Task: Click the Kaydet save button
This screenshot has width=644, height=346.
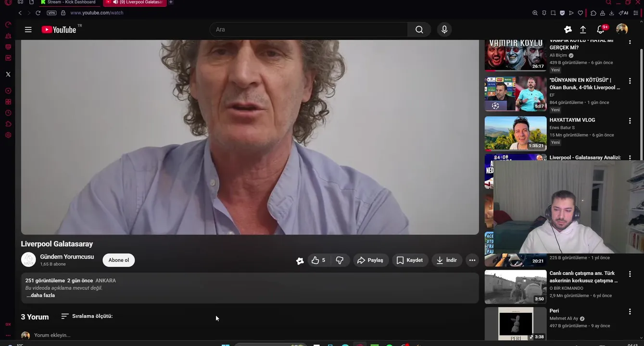Action: coord(410,260)
